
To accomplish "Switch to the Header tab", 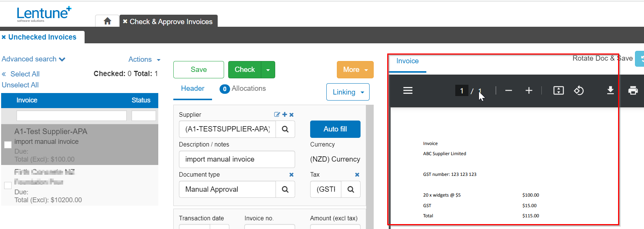I will click(192, 89).
